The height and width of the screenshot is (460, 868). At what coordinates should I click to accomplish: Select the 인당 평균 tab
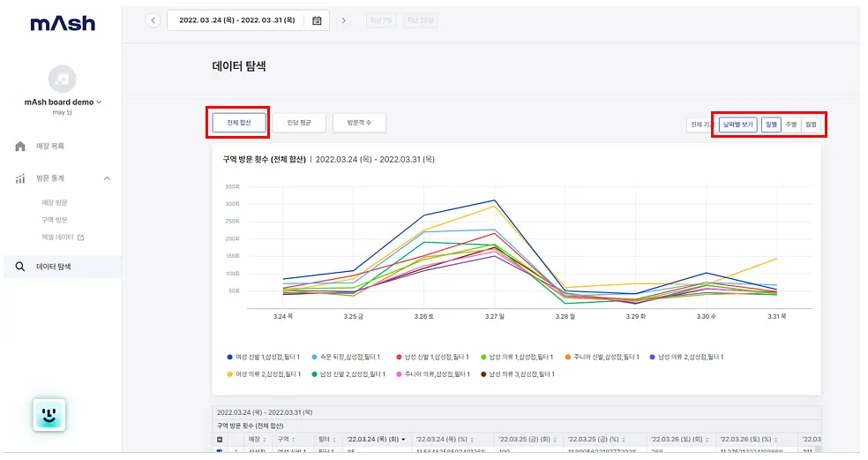tap(299, 123)
